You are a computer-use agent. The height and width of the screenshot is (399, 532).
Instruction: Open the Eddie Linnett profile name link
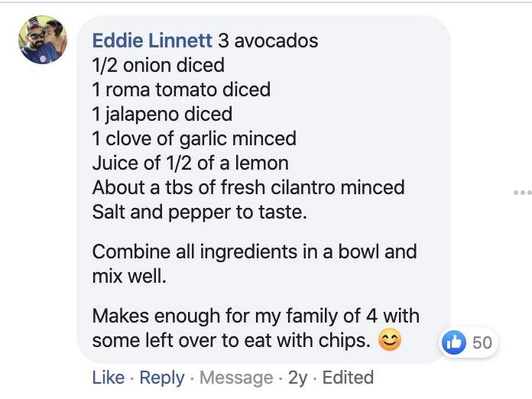[x=152, y=40]
